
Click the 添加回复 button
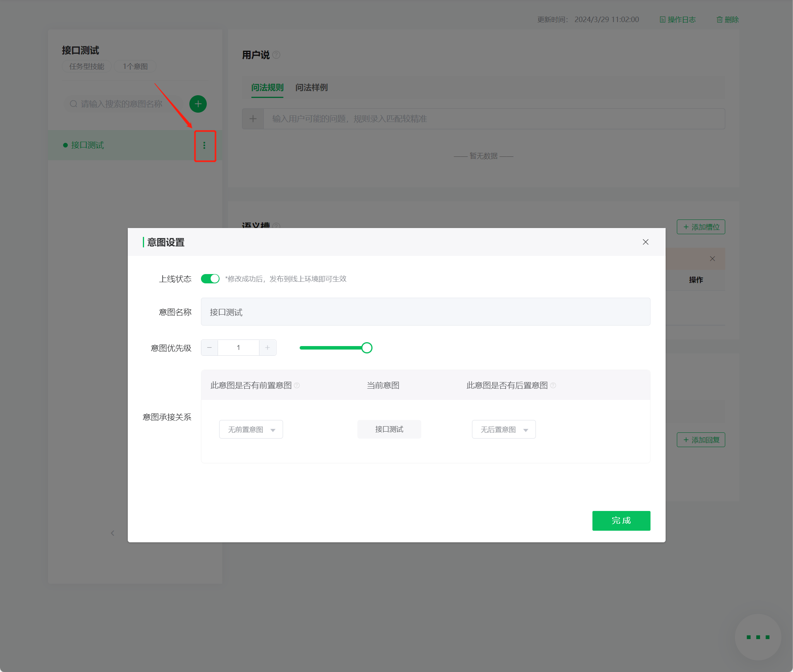(x=701, y=440)
